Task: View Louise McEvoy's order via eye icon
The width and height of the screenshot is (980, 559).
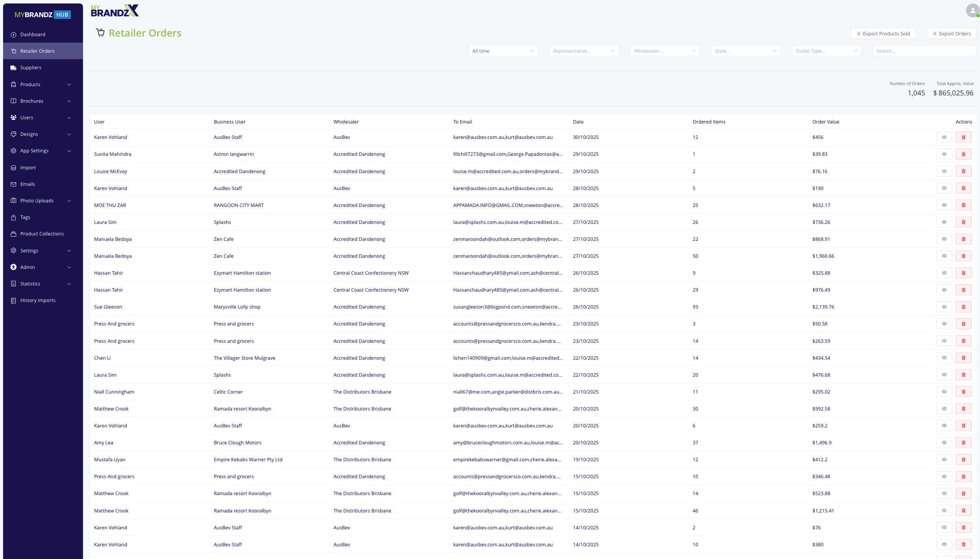Action: click(x=944, y=171)
